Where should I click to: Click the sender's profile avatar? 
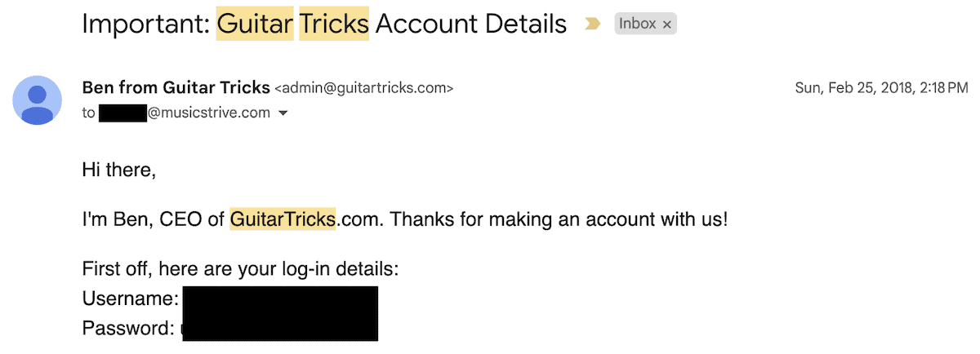coord(37,100)
